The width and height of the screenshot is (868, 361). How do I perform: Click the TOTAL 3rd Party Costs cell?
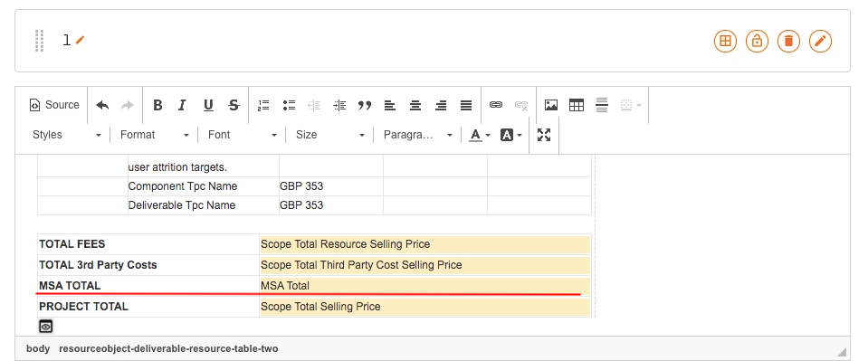(x=148, y=265)
